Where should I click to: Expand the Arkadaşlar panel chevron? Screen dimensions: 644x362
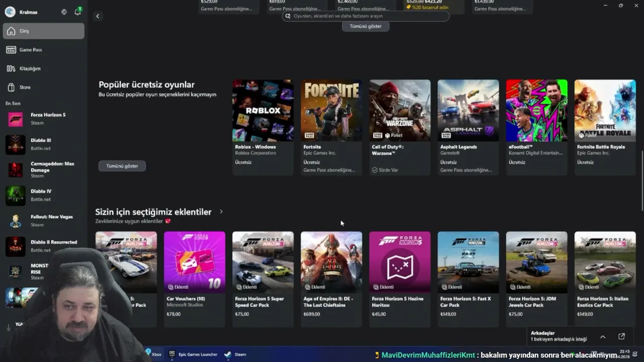(603, 336)
